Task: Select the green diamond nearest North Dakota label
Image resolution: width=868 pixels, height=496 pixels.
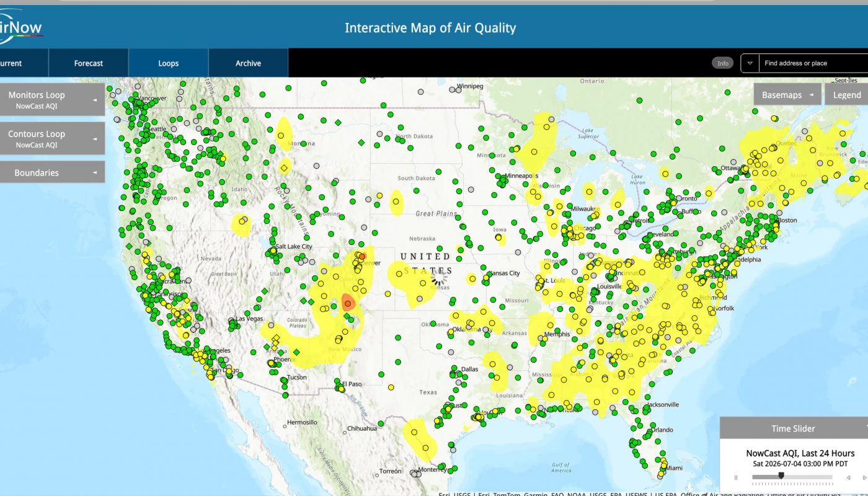Action: (x=361, y=143)
